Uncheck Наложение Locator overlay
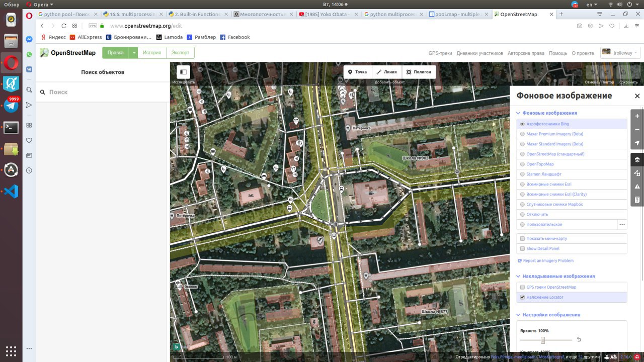This screenshot has height=362, width=644. point(522,297)
